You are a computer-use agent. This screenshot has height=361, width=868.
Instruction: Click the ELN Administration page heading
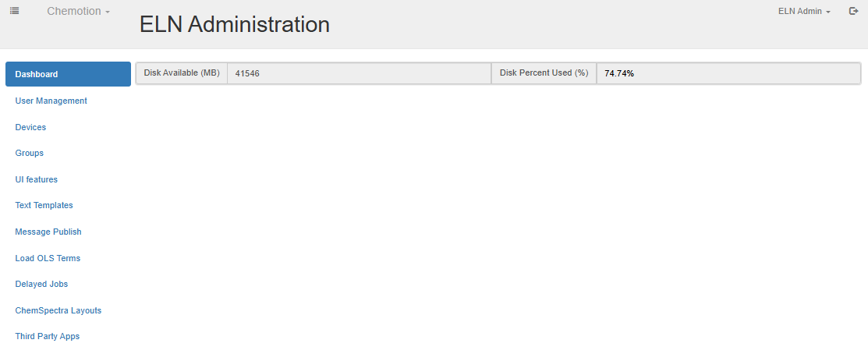click(234, 24)
